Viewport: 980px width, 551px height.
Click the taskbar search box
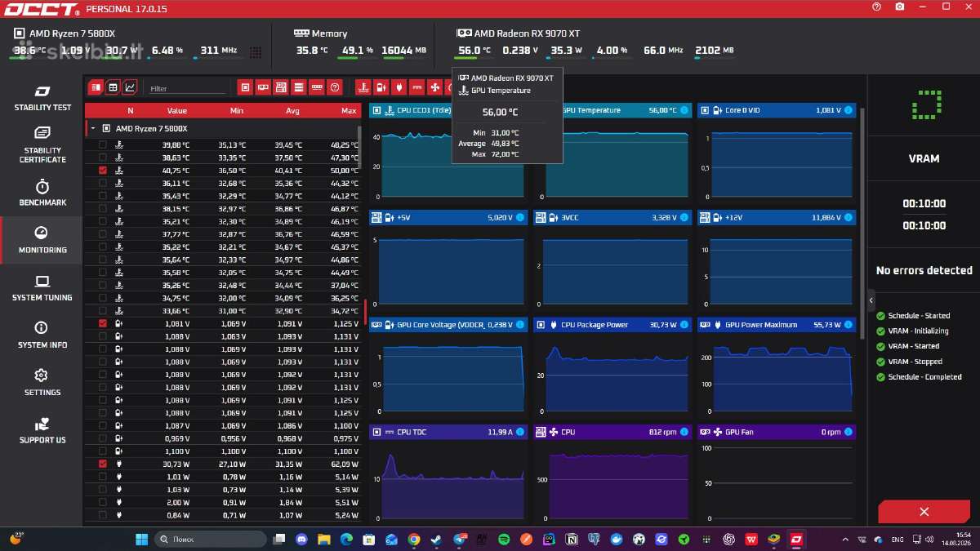click(x=211, y=539)
